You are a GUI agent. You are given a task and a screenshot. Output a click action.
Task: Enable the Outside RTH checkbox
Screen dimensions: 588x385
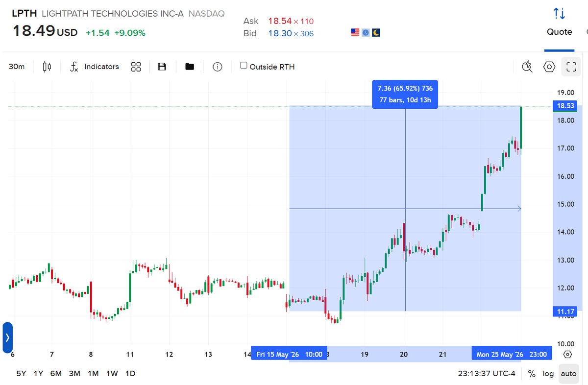coord(244,66)
